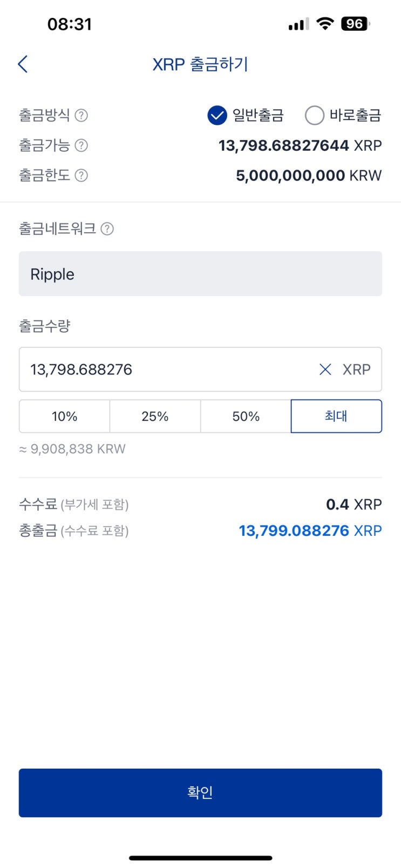Open help icon next to 출금방식
This screenshot has width=401, height=868.
pos(81,115)
